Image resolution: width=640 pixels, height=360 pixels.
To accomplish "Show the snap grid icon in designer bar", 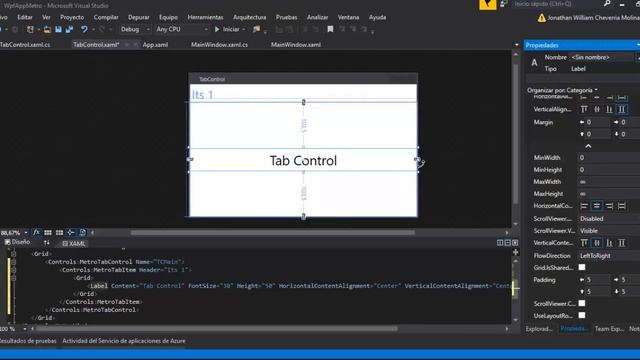I will [x=48, y=233].
